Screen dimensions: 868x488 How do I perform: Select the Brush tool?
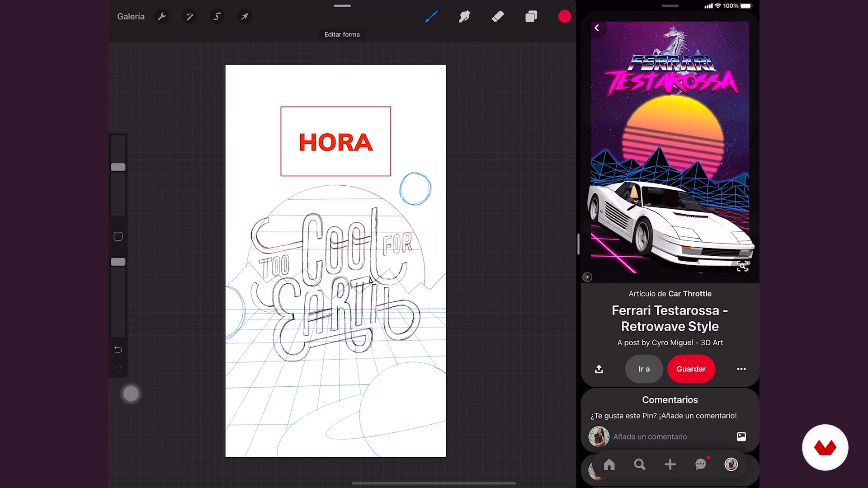click(x=431, y=17)
